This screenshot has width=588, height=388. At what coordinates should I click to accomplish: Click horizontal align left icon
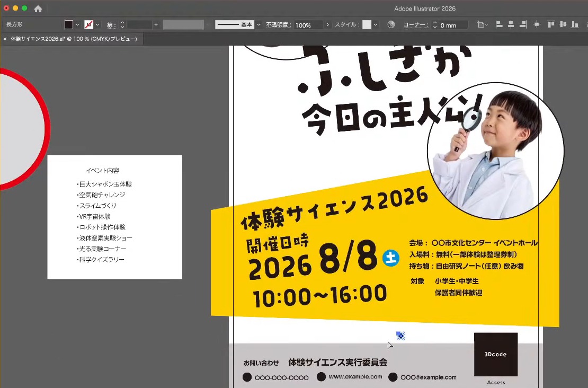point(499,25)
